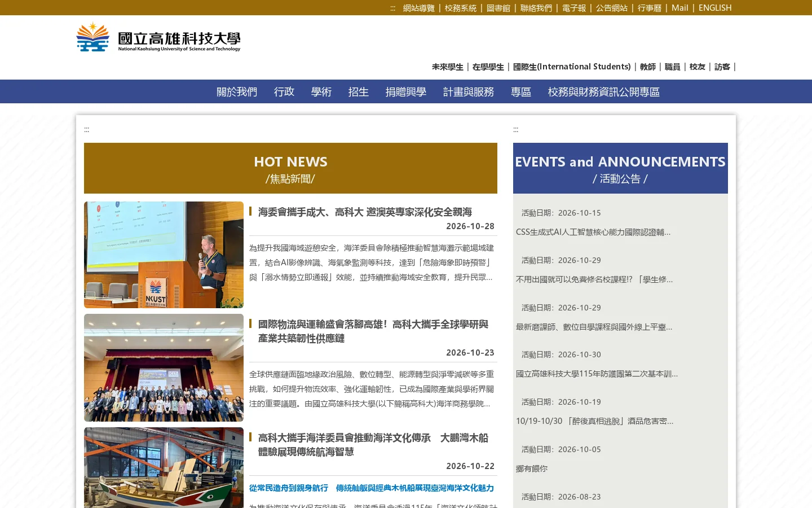Click EVENTS and ANNOUNCEMENTS header
Image resolution: width=812 pixels, height=508 pixels.
coord(620,168)
